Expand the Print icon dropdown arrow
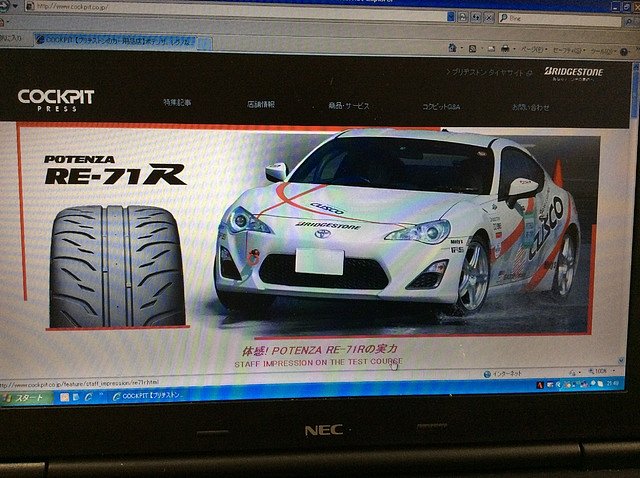The image size is (640, 478). coord(514,49)
